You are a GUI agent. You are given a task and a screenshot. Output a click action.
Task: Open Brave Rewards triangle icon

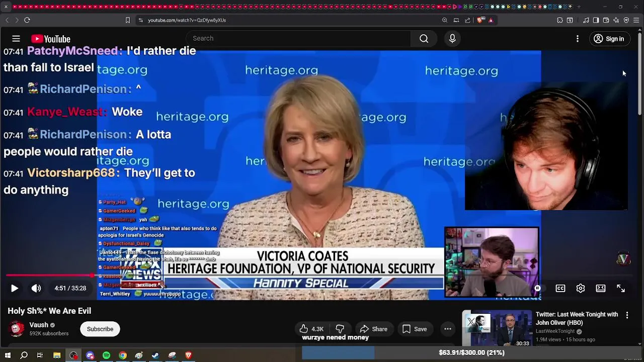(491, 20)
